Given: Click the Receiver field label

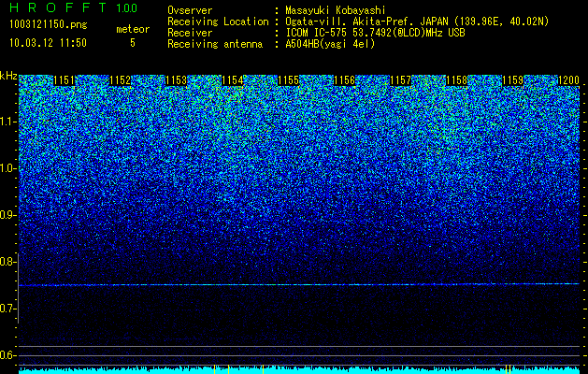Looking at the screenshot, I should (190, 33).
